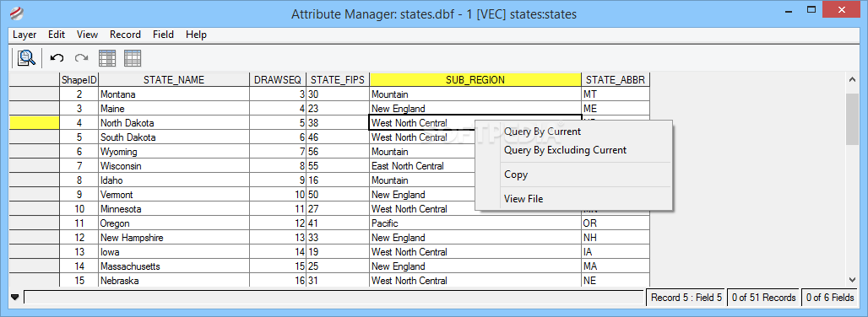Click the Montana state name cell
The image size is (868, 317).
(174, 94)
